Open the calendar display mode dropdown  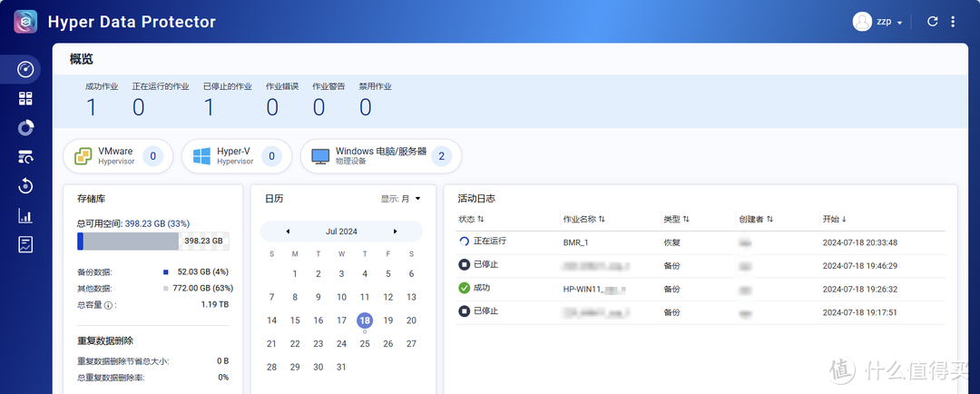(401, 198)
